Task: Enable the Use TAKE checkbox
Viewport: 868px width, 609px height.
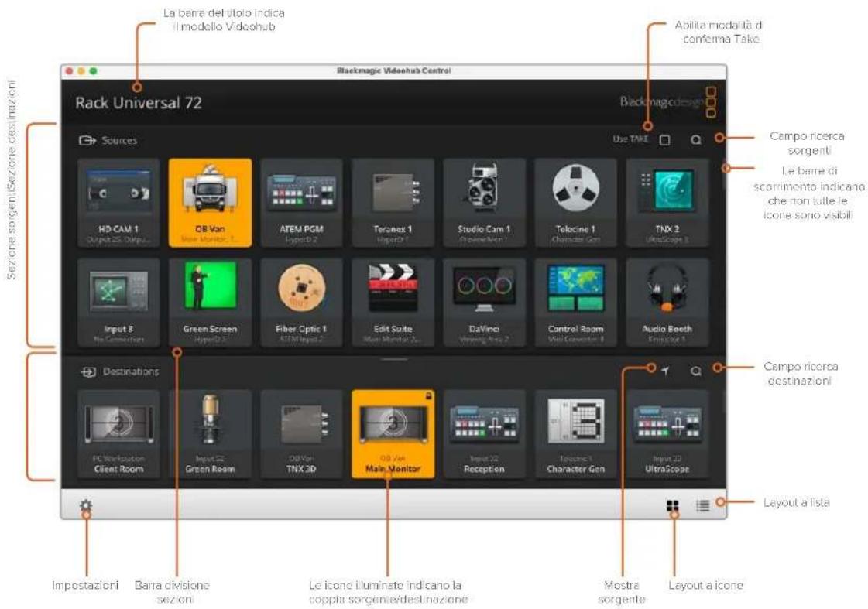Action: click(x=665, y=140)
